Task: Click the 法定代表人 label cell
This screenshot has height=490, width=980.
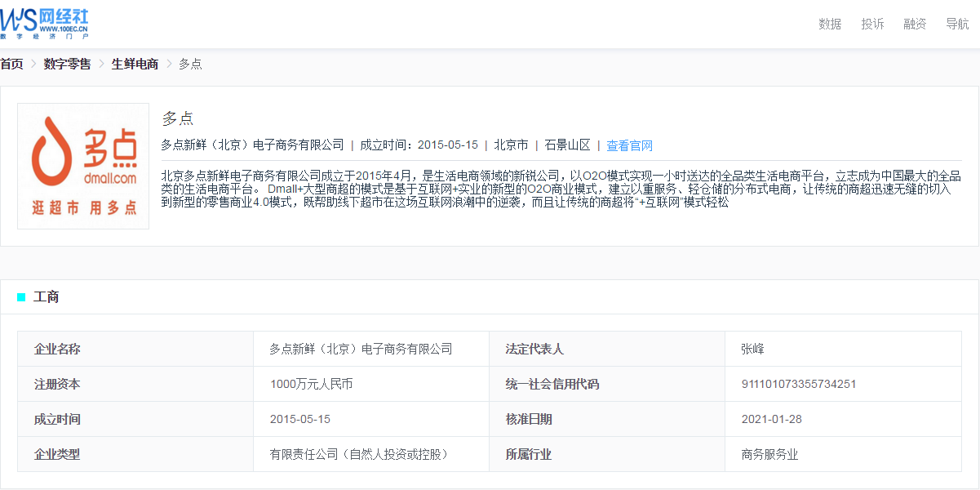Action: click(607, 349)
